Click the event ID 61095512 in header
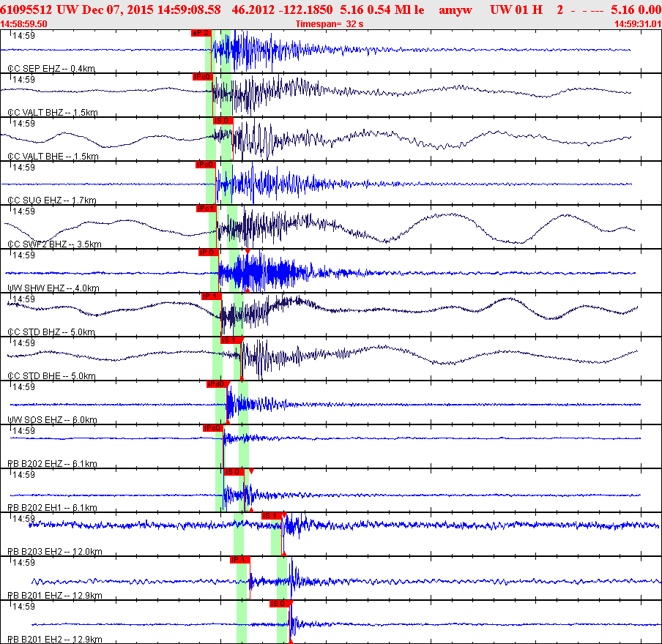 point(26,10)
